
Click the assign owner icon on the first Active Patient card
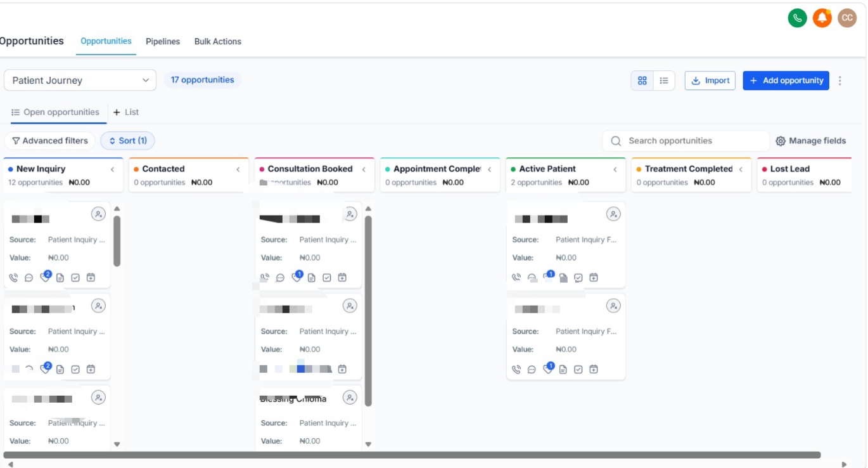pos(613,214)
